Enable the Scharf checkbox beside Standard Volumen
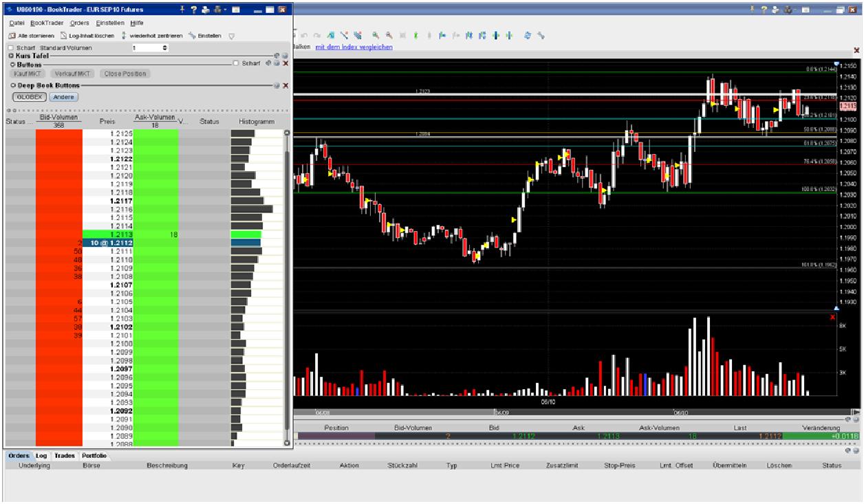Viewport: 864px width, 504px height. point(10,47)
